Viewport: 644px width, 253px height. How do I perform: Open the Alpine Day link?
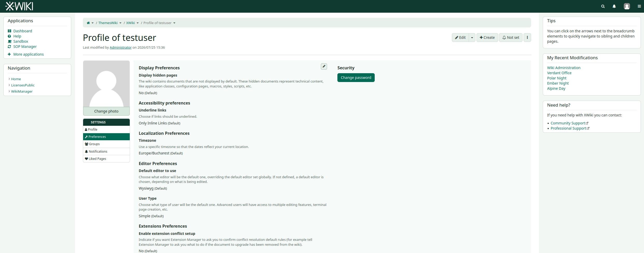(x=556, y=88)
